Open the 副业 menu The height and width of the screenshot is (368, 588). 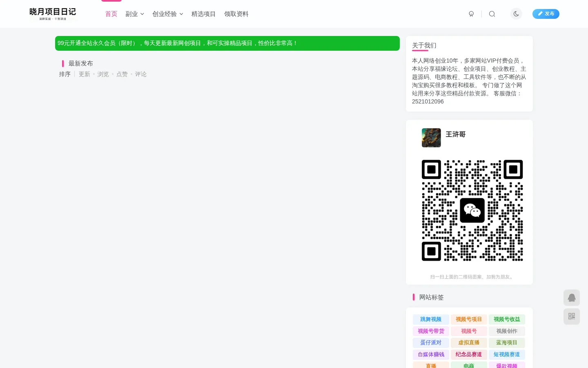click(x=131, y=14)
